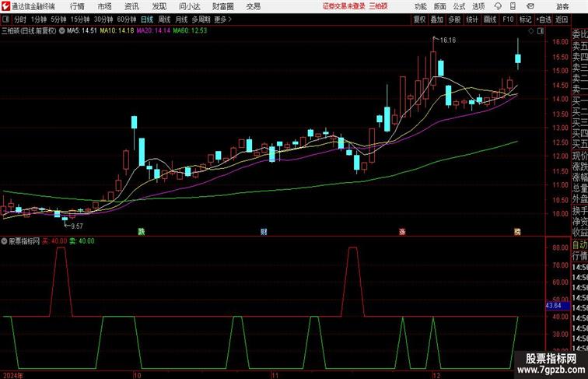588x379 pixels.
Task: Open the 财富圈 menu
Action: (222, 6)
